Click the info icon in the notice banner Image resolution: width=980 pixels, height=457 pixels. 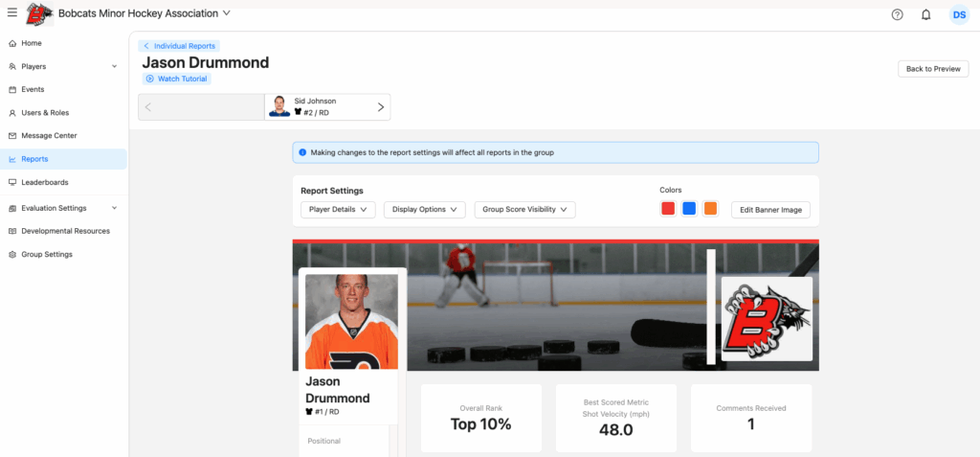pos(302,152)
